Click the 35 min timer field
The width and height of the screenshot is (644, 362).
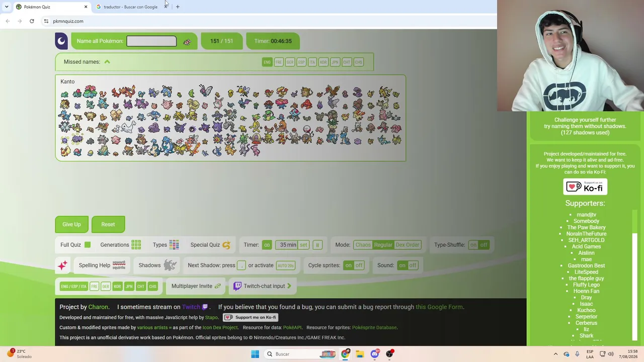[x=288, y=245]
